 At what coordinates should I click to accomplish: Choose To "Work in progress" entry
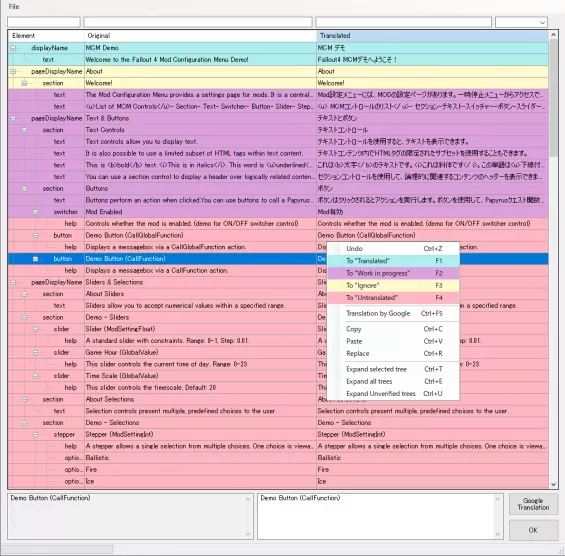[393, 273]
